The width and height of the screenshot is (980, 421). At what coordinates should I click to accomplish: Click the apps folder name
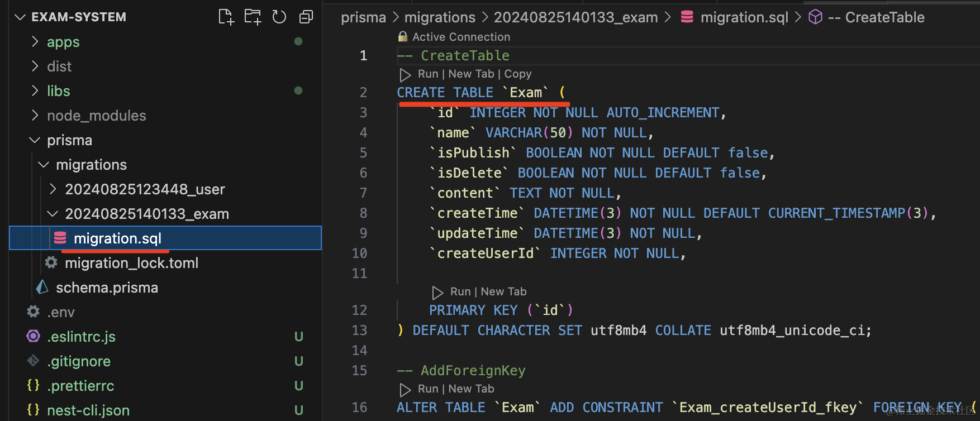[x=63, y=42]
